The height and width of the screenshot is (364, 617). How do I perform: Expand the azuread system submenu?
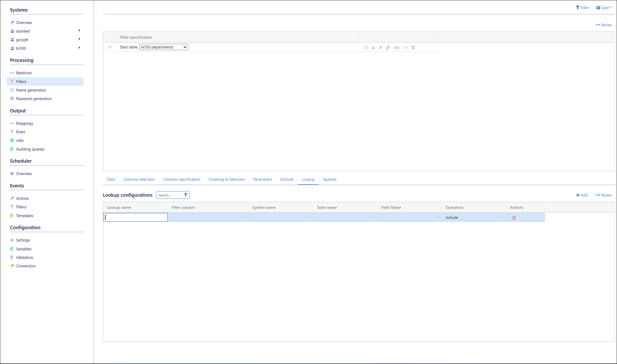point(79,31)
